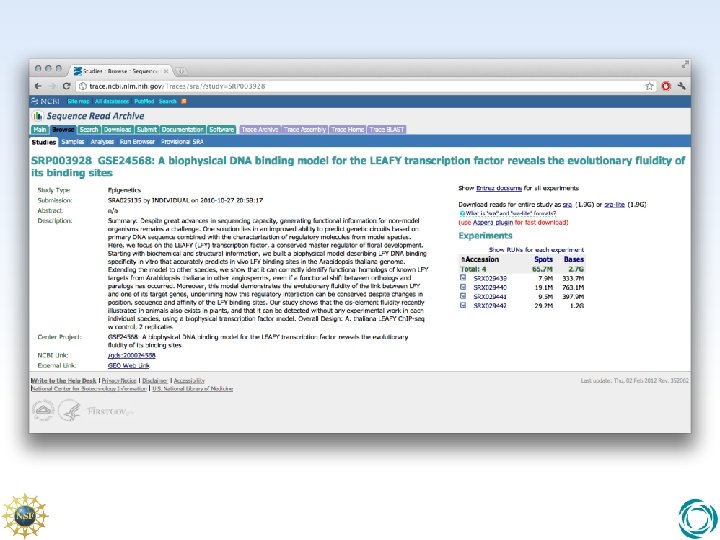Sort experiments by Accession column
This screenshot has width=720, height=540.
click(480, 259)
